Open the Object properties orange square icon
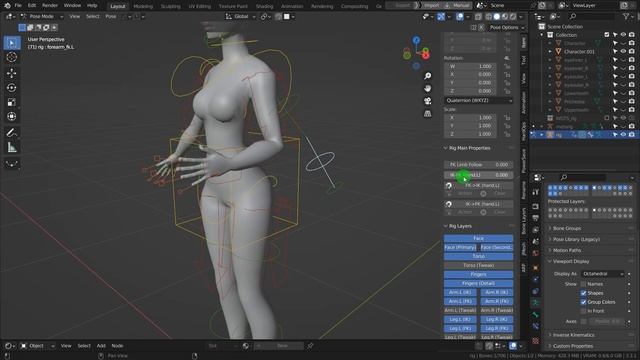This screenshot has height=360, width=640. 536,268
